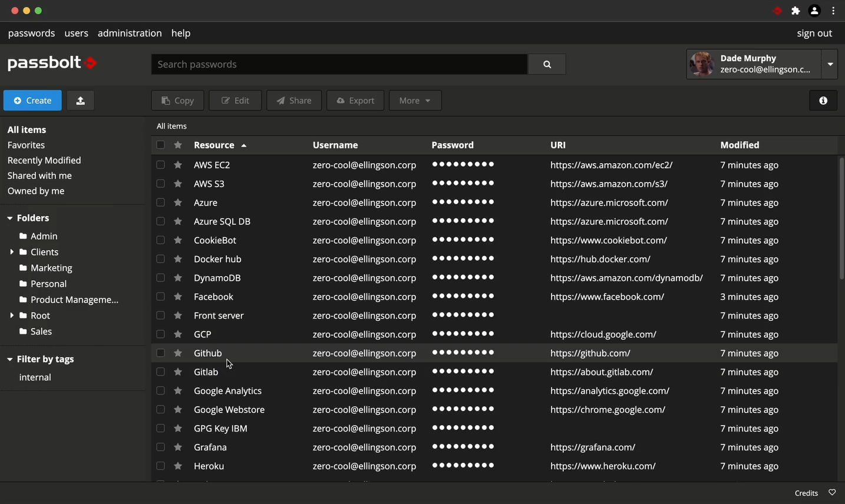This screenshot has width=845, height=504.
Task: Open the browser profile icon
Action: tap(814, 11)
